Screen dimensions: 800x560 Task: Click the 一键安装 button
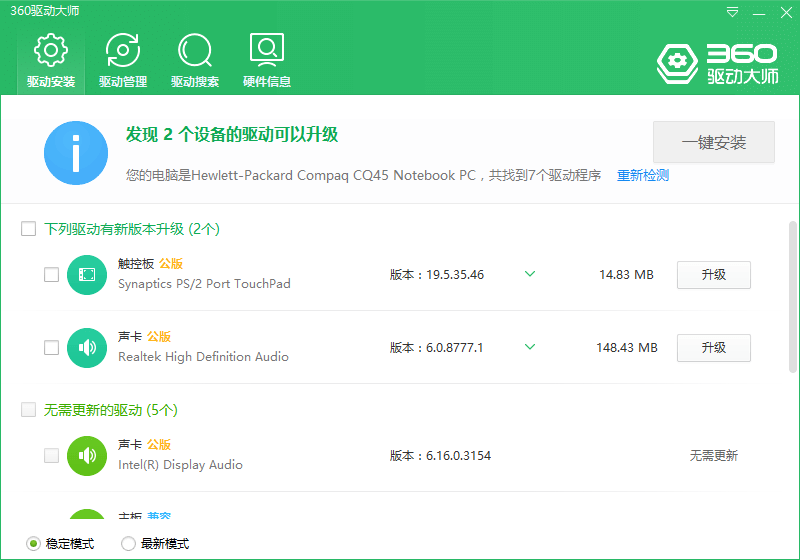[714, 142]
